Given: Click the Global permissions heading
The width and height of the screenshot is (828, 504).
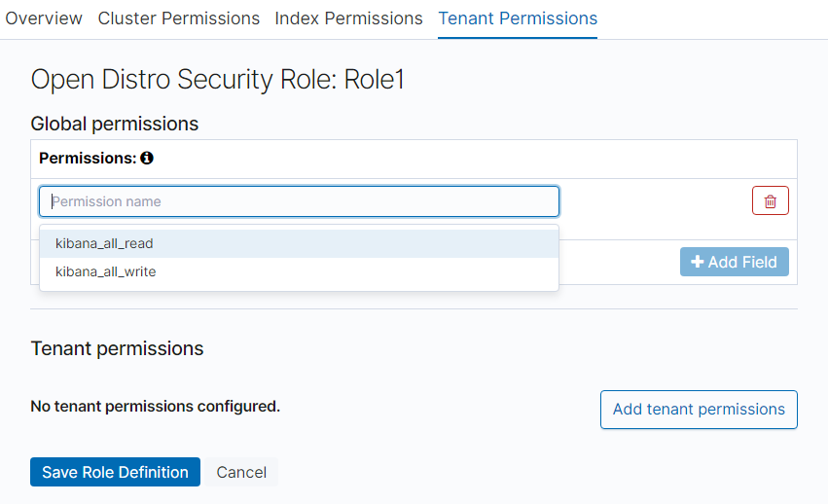Looking at the screenshot, I should (x=114, y=124).
